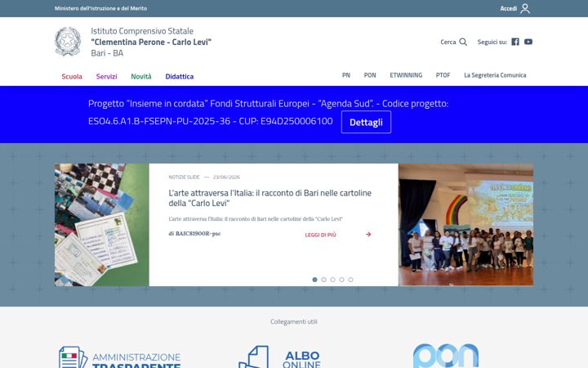Click the Albo Online text

pyautogui.click(x=302, y=359)
